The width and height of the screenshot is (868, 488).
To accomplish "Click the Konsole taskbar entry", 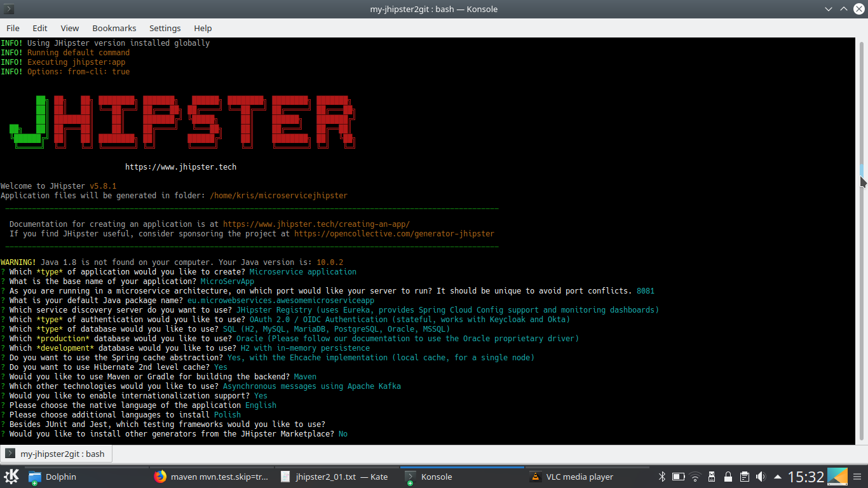I will click(x=463, y=477).
